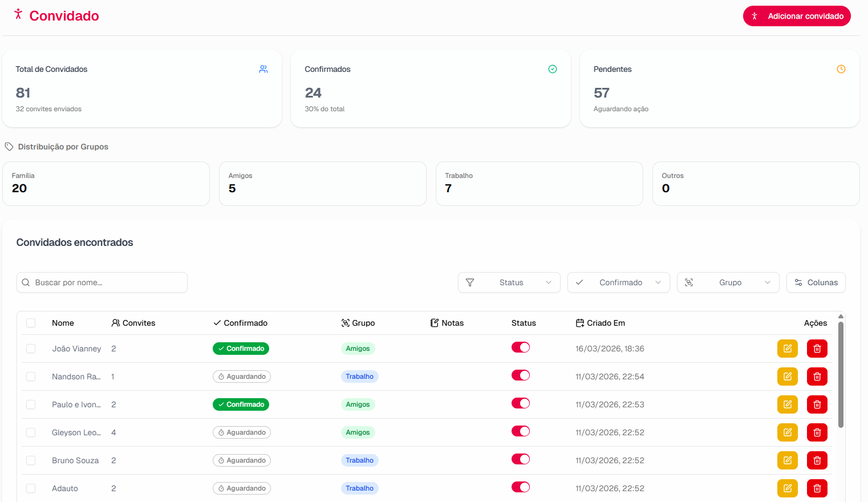Sort by the Nome column header

63,323
